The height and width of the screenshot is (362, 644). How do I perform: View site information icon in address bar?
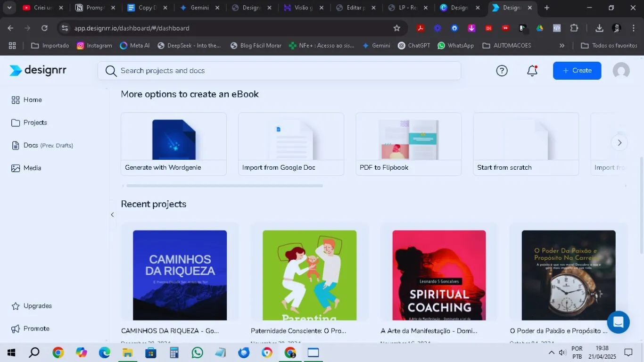point(65,28)
